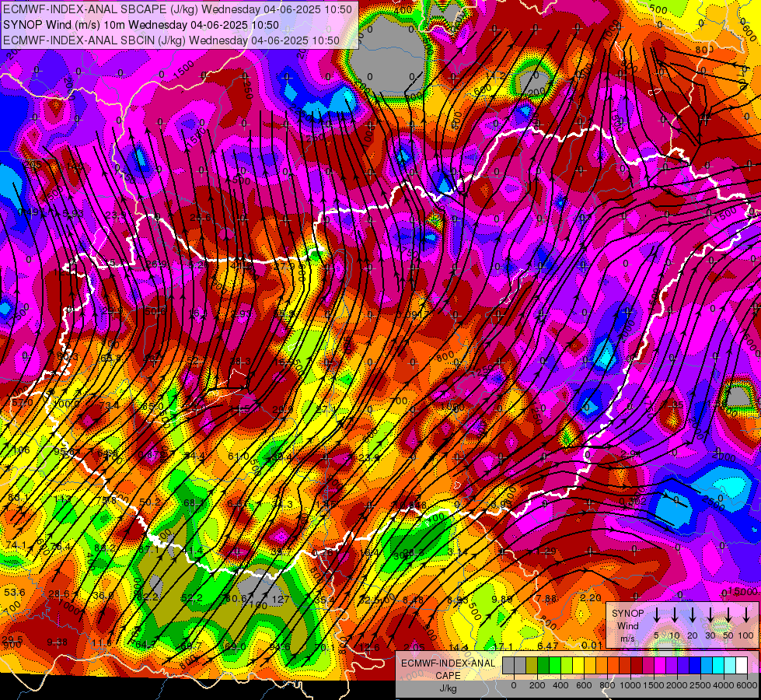Click station value 85.0 on the map
This screenshot has height=700, width=761.
click(x=153, y=406)
